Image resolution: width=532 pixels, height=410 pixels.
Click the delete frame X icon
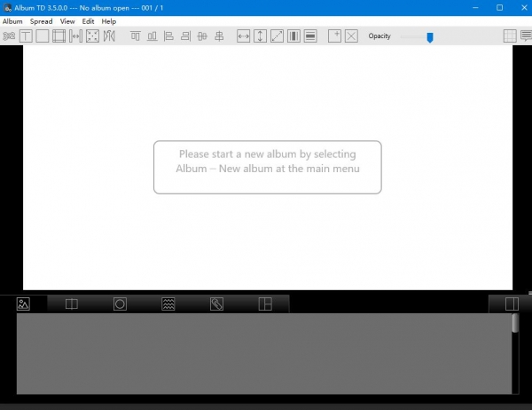pyautogui.click(x=351, y=36)
